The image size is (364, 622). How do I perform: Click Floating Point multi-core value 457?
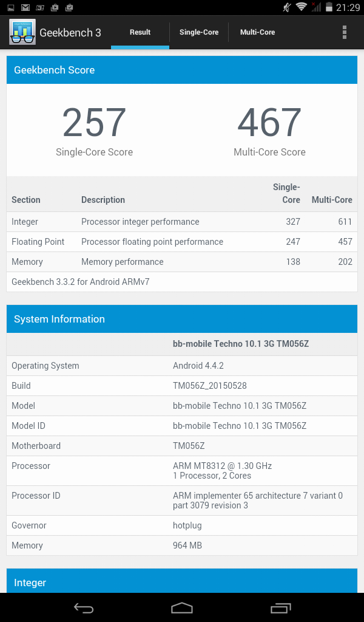coord(345,242)
